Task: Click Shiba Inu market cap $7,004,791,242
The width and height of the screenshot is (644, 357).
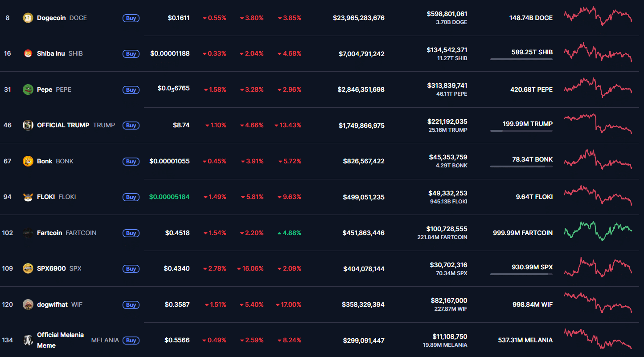Action: 361,54
